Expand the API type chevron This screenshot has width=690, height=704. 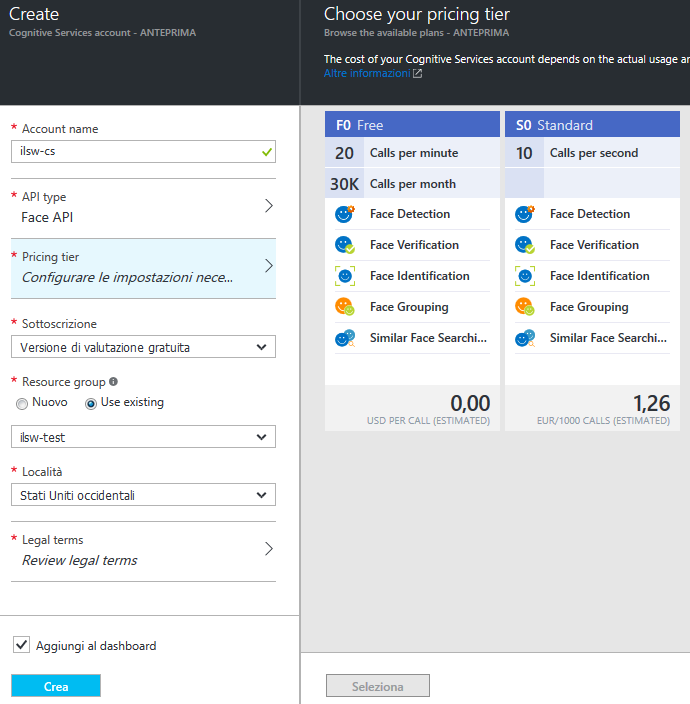pos(268,206)
